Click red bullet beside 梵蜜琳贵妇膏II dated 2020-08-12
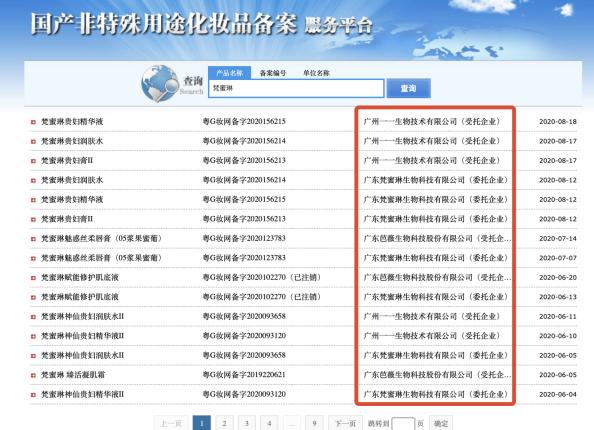The image size is (594, 430). pyautogui.click(x=33, y=219)
